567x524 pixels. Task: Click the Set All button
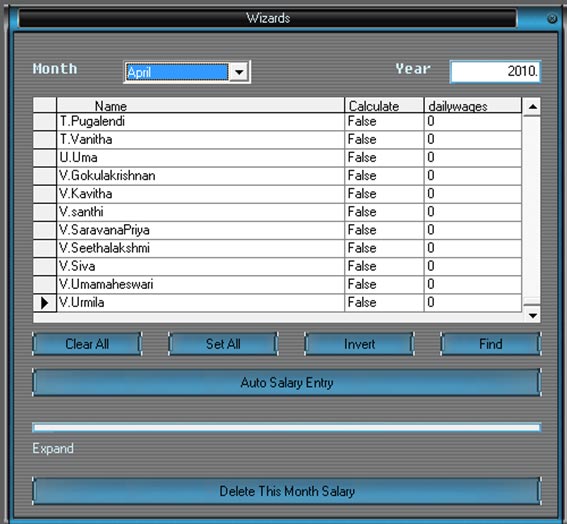pyautogui.click(x=223, y=344)
